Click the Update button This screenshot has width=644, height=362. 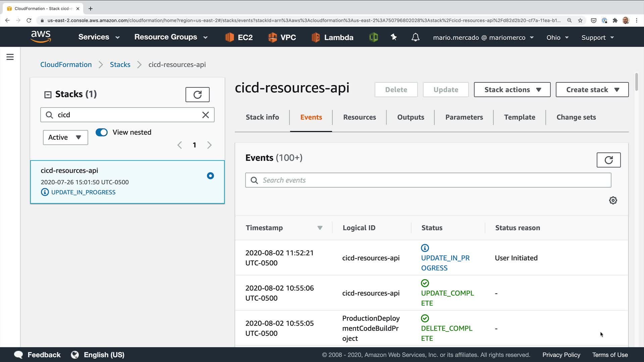(445, 90)
